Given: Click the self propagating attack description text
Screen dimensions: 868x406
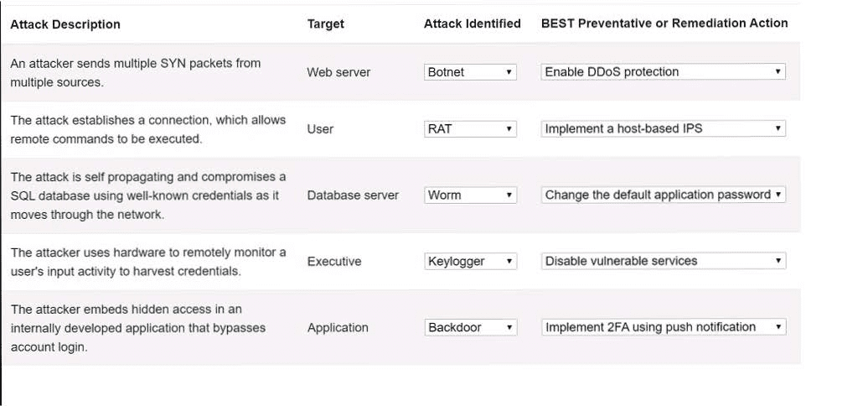Looking at the screenshot, I should pos(148,195).
